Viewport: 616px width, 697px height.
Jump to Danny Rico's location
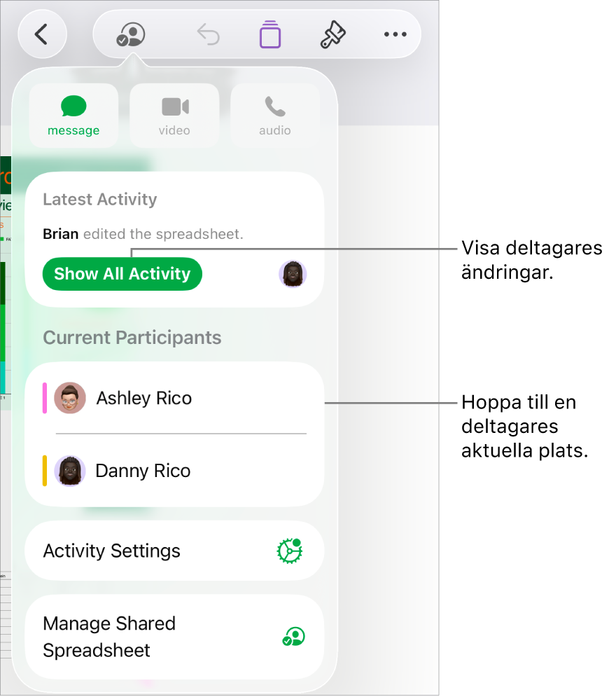pos(174,471)
